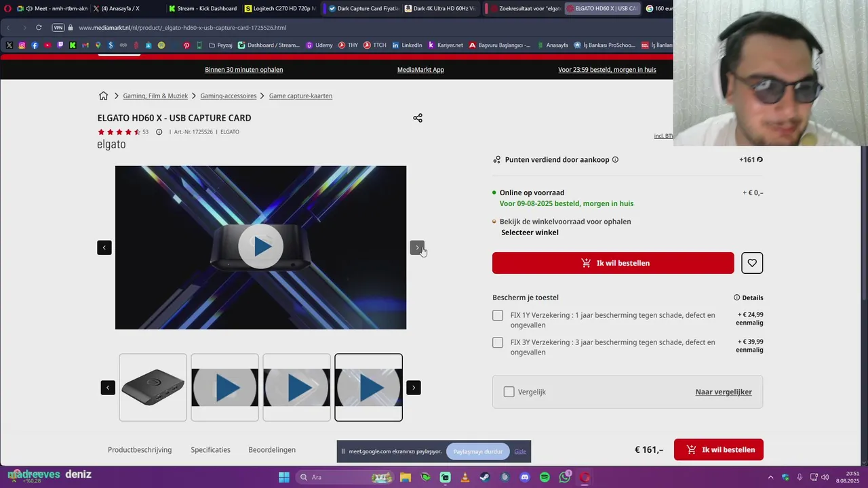The image size is (868, 488).
Task: Select the highlighted fourth thumbnail video
Action: point(369,387)
